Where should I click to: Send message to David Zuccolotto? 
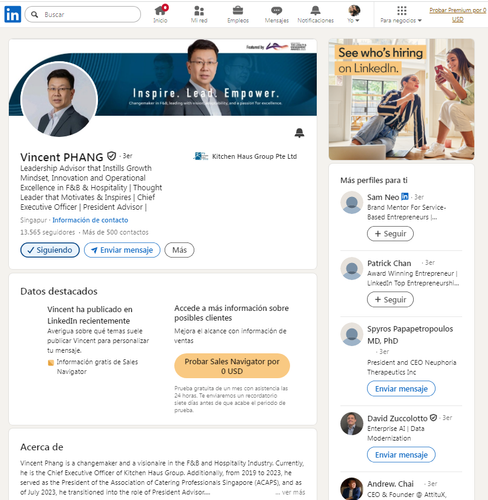pyautogui.click(x=401, y=455)
